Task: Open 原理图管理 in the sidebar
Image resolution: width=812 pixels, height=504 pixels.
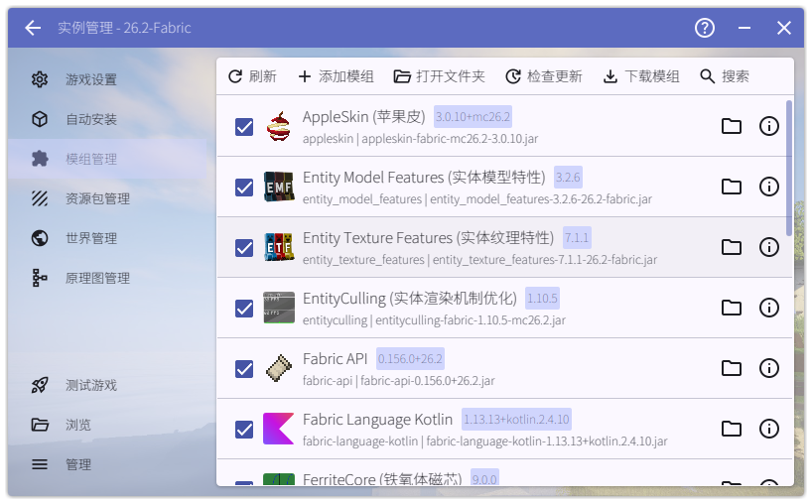Action: point(107,279)
